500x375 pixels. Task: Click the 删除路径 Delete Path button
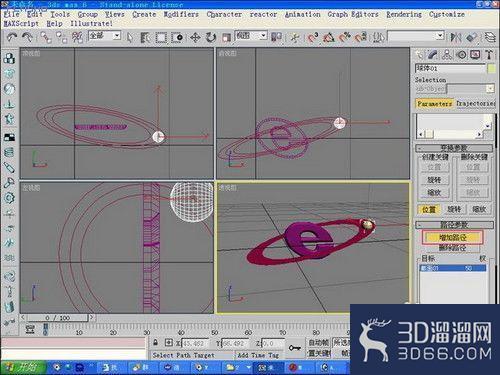point(452,248)
